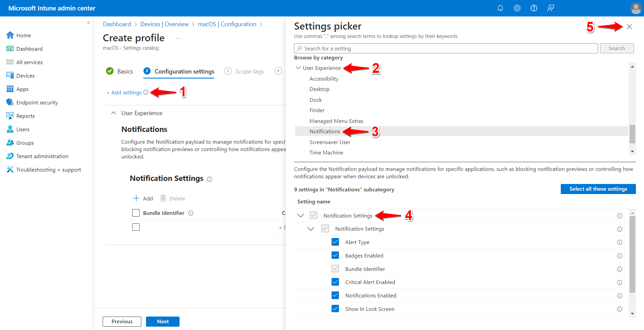Select the Configuration settings step tab
644x330 pixels.
179,71
